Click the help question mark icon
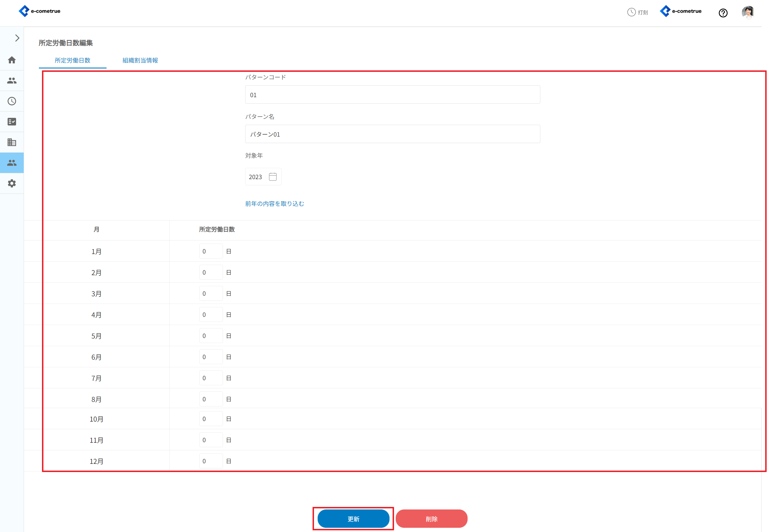 point(723,13)
